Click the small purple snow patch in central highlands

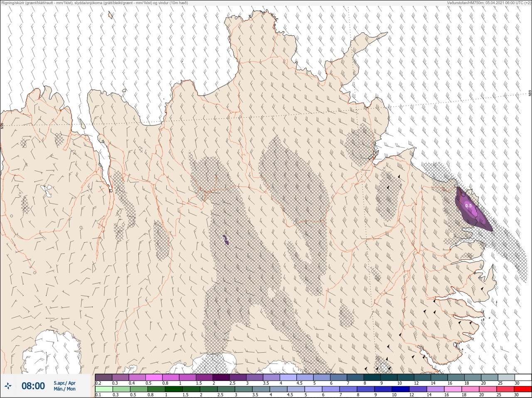tap(225, 240)
